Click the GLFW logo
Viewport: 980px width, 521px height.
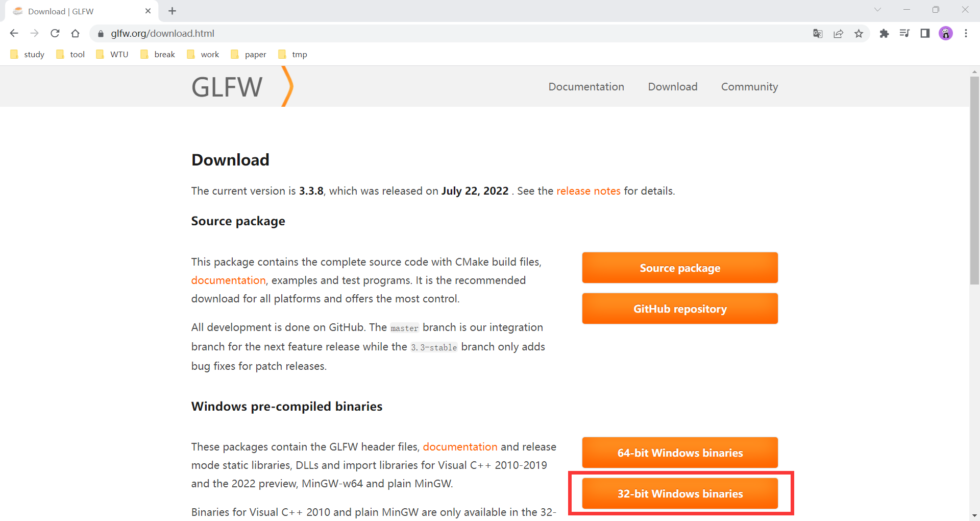[x=242, y=87]
